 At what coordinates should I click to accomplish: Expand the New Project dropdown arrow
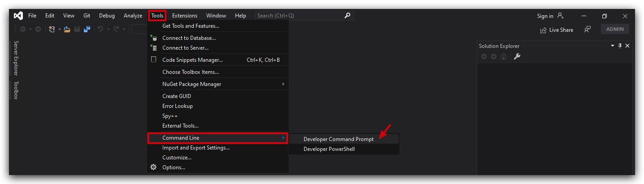coord(59,30)
